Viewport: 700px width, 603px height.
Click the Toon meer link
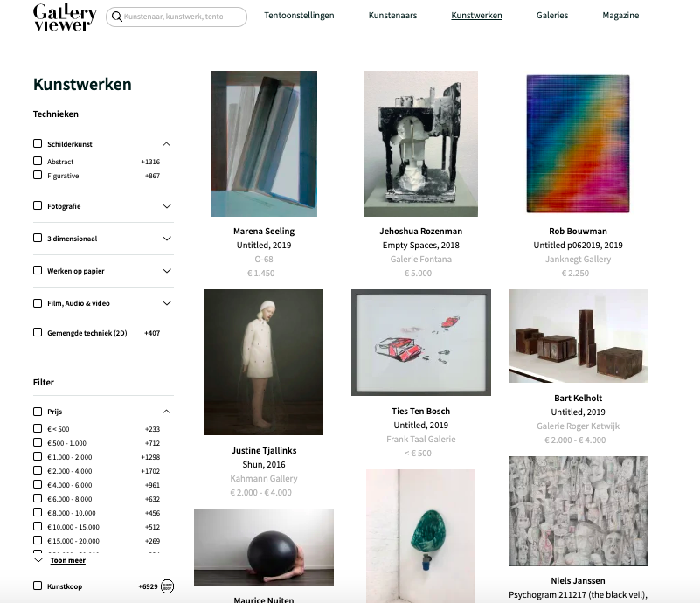(x=68, y=560)
